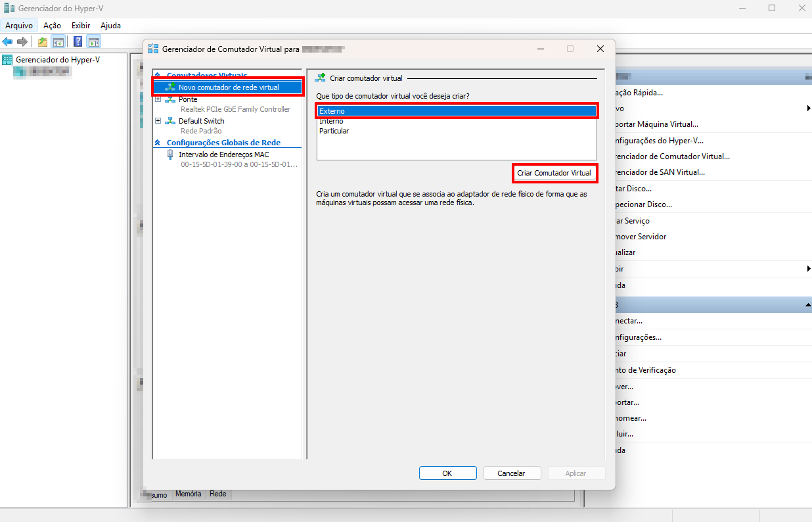Open the Ação menu

tap(52, 26)
